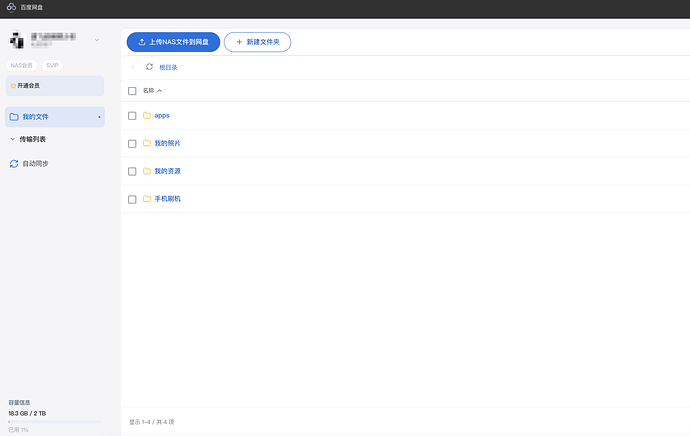Viewport: 690px width, 436px height.
Task: Open the 手机刷机 folder name
Action: (x=168, y=199)
